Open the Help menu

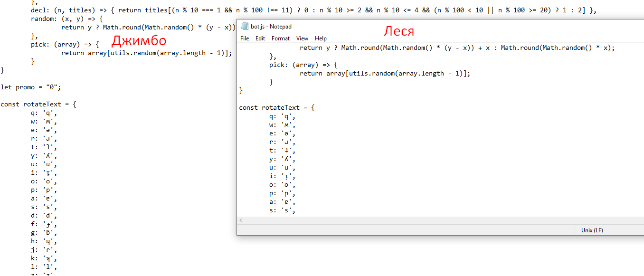click(x=321, y=38)
